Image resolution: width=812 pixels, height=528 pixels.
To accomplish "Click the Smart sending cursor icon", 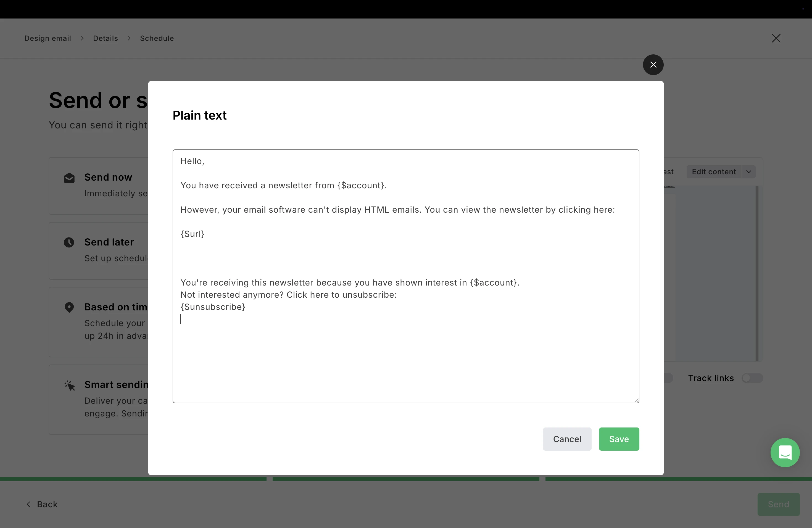I will (70, 386).
